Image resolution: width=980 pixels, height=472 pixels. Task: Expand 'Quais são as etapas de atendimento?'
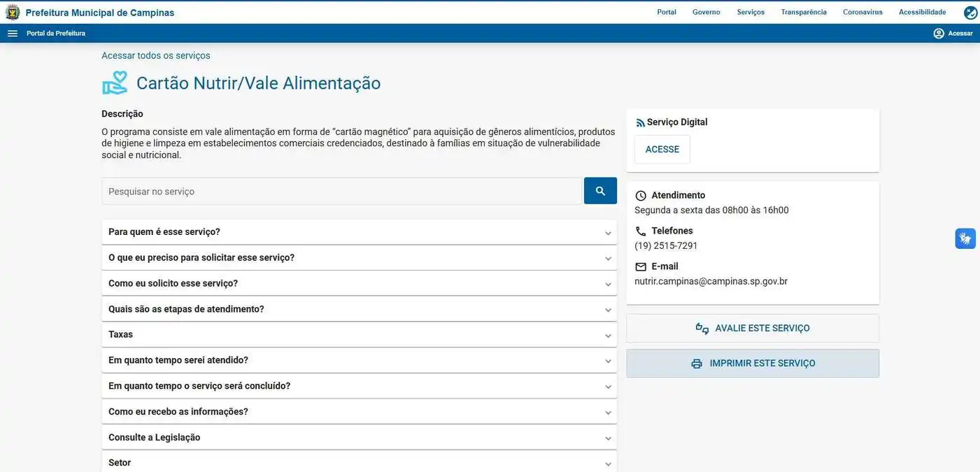click(359, 309)
